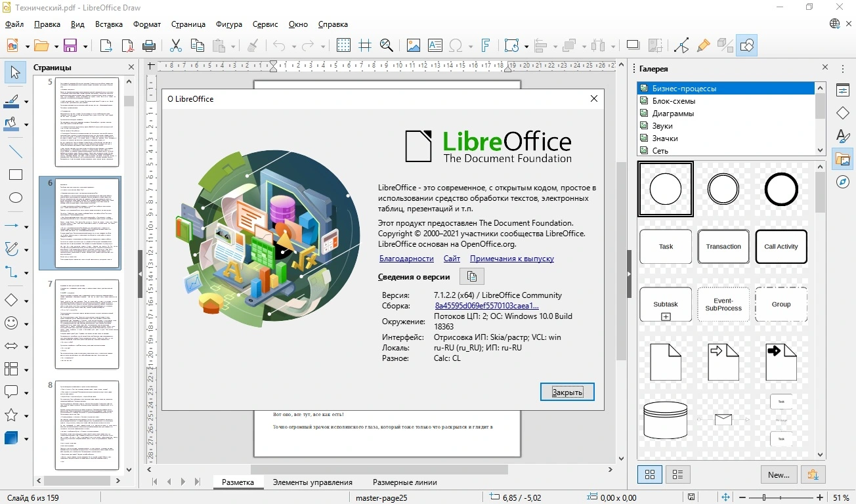
Task: Click the Закрыть button
Action: tap(567, 392)
